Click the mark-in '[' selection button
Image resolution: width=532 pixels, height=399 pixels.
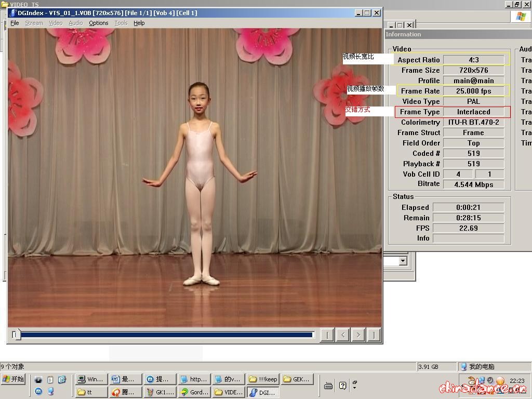coord(327,335)
